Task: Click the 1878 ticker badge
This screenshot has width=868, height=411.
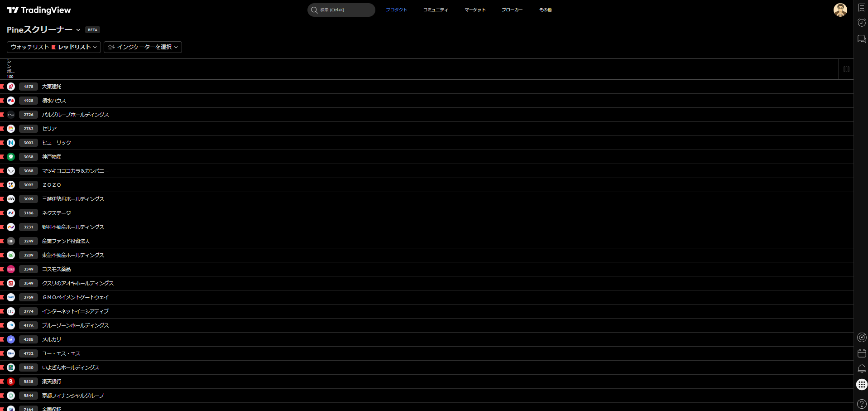Action: pyautogui.click(x=29, y=87)
